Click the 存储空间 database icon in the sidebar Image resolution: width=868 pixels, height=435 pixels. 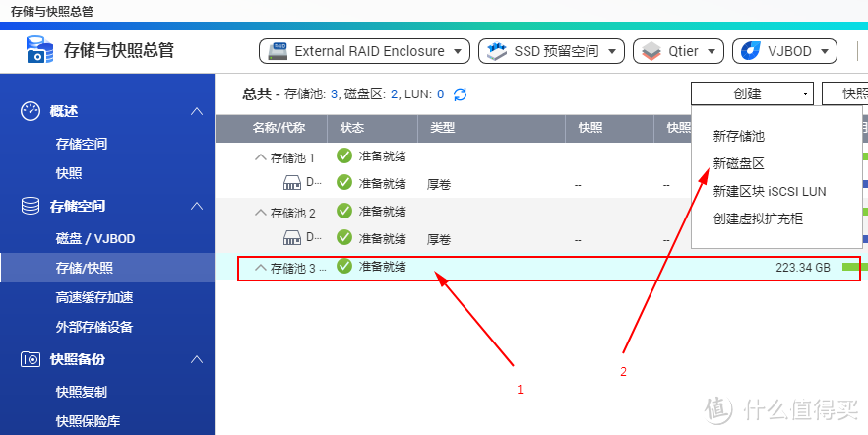tap(31, 206)
